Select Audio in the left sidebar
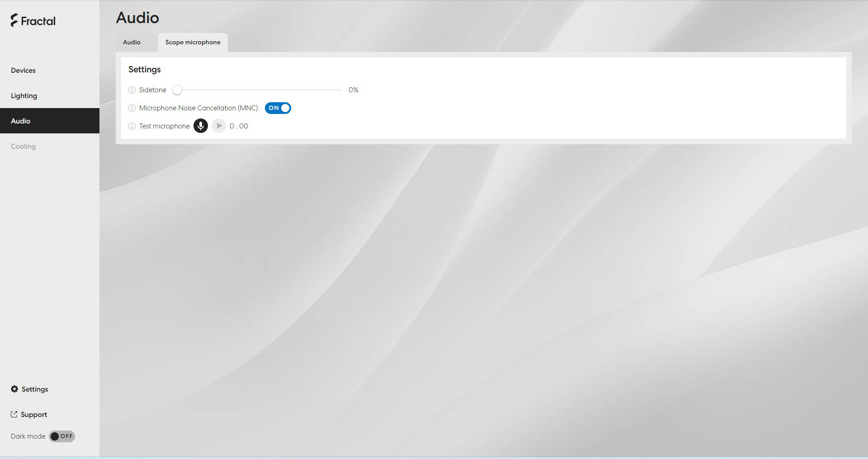868x459 pixels. [21, 121]
